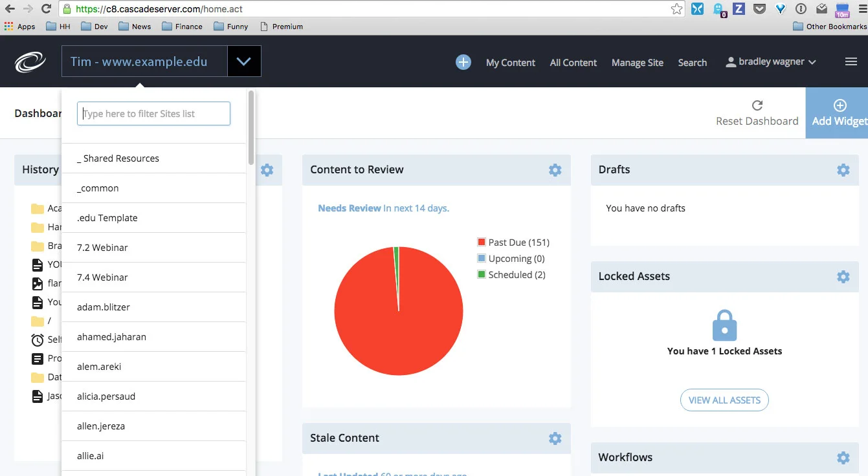
Task: Select the _ Shared Resources site
Action: (153, 158)
